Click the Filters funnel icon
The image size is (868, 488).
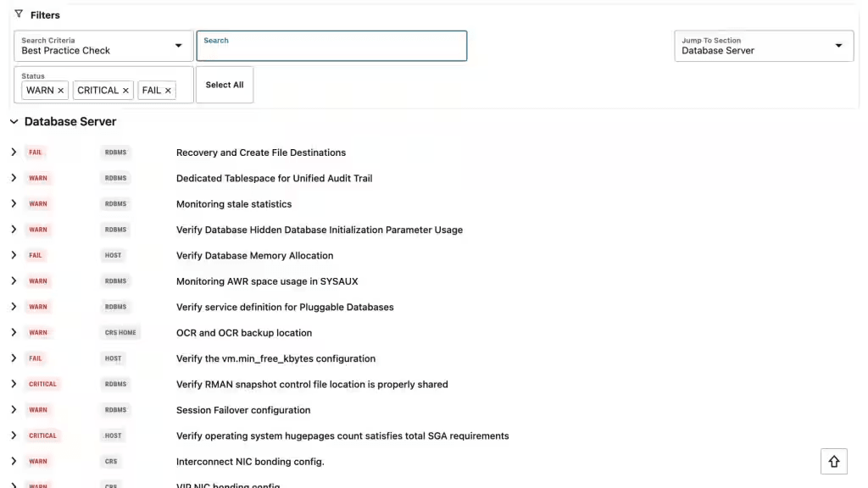point(19,14)
